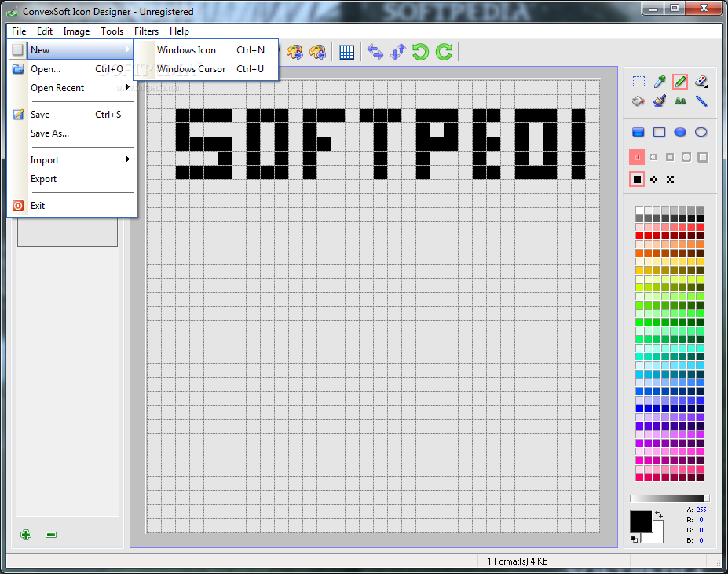728x574 pixels.
Task: Toggle the blue pixel grid toolbar icon
Action: pos(347,52)
